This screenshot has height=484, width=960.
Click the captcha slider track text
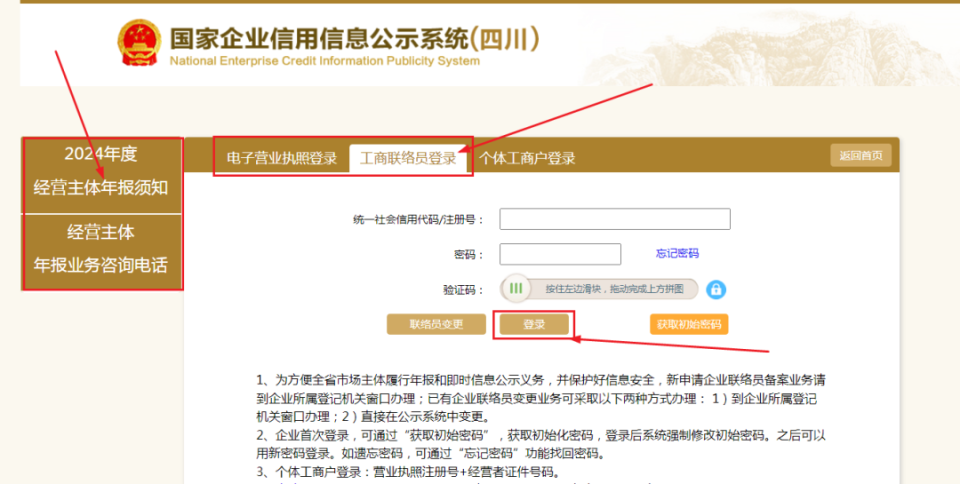point(614,289)
